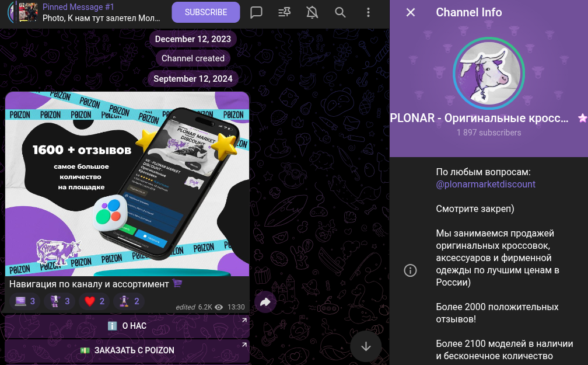Open the channel comments icon in header
Screen dimensions: 588x365
click(x=256, y=12)
